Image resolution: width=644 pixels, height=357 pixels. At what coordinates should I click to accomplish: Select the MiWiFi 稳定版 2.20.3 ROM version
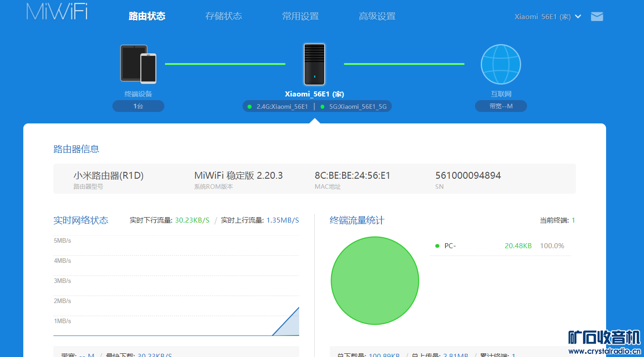pyautogui.click(x=238, y=176)
